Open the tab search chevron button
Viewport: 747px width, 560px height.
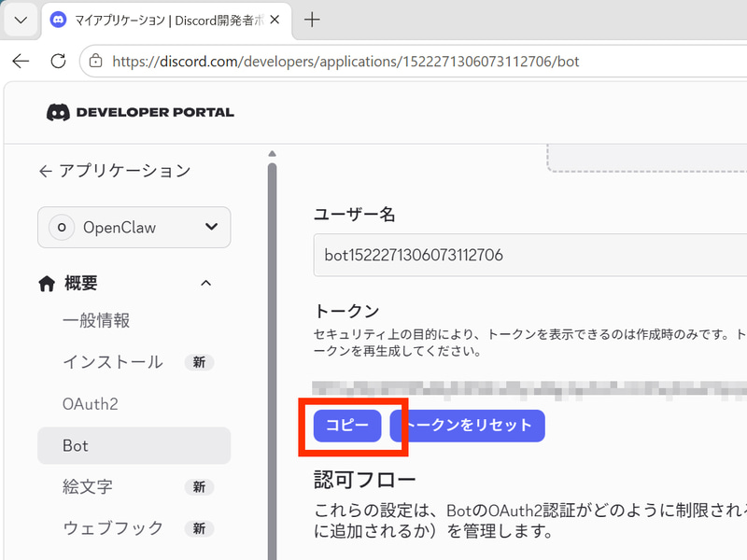pyautogui.click(x=21, y=20)
